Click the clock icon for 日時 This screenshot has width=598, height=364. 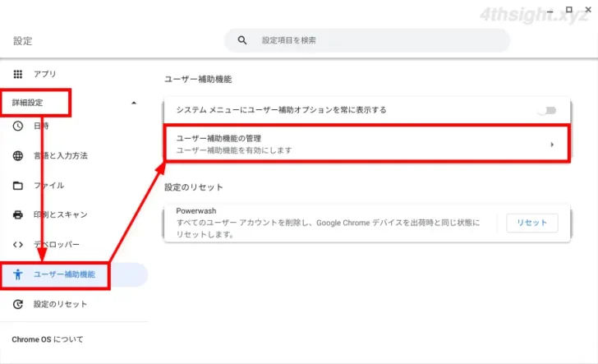tap(18, 126)
